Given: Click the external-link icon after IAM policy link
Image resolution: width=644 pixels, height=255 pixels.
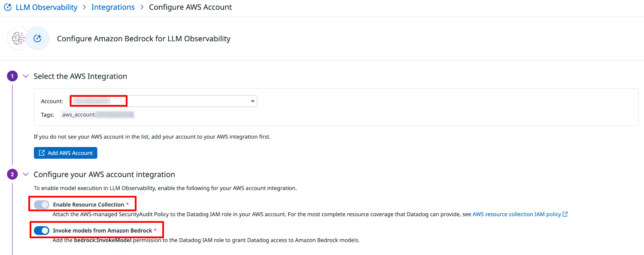Looking at the screenshot, I should (565, 214).
